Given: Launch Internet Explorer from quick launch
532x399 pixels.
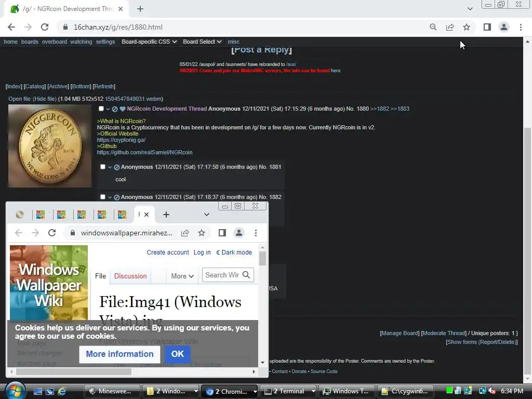Looking at the screenshot, I should point(62,391).
